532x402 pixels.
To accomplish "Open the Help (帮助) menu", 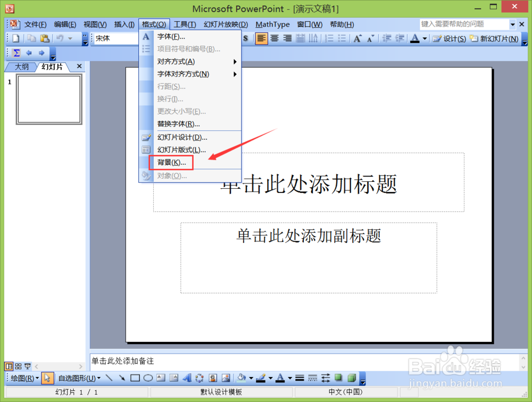I will [342, 24].
